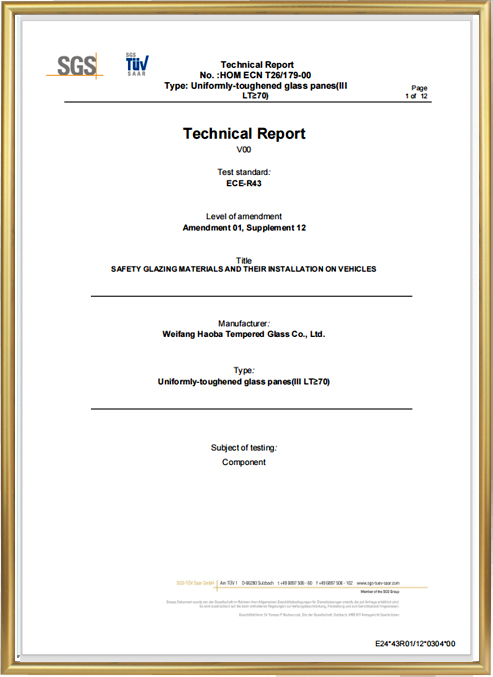Select the ECE-R43 test standard text
The height and width of the screenshot is (677, 493).
244,183
